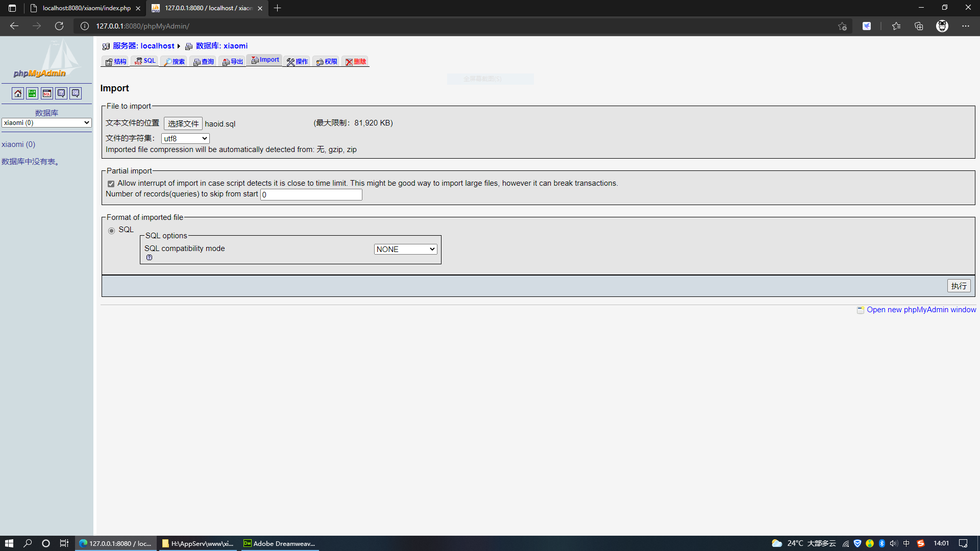Image resolution: width=980 pixels, height=551 pixels.
Task: Click the Open new phpMyAdmin window link
Action: coord(921,310)
